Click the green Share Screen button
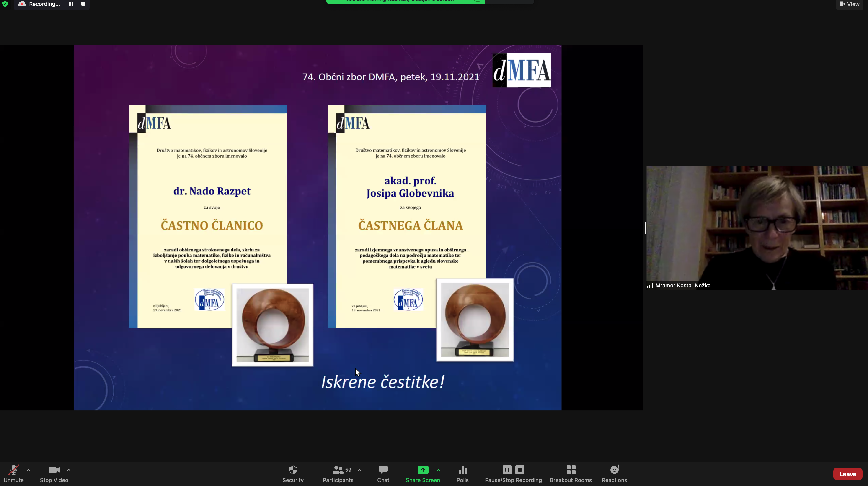Screen dimensions: 868x486 423,473
